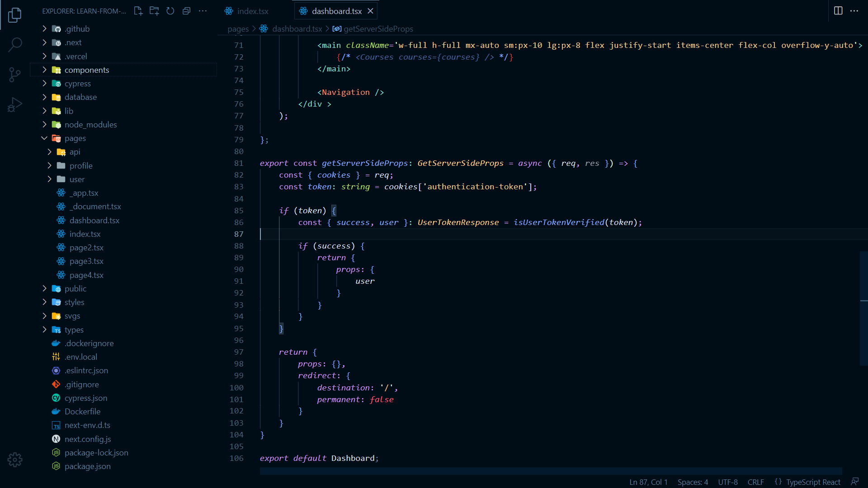
Task: Select the dashboard.tsx tab
Action: pyautogui.click(x=336, y=11)
